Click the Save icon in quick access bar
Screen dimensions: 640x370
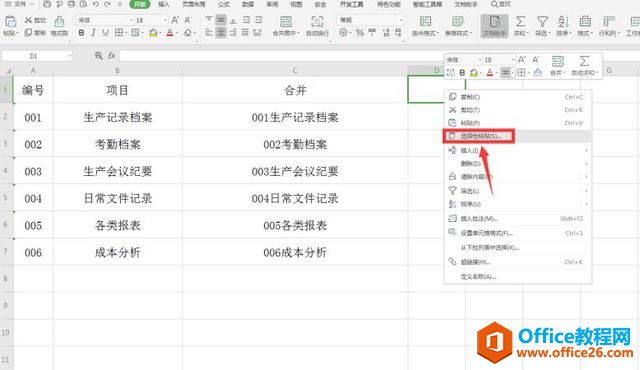[x=47, y=4]
